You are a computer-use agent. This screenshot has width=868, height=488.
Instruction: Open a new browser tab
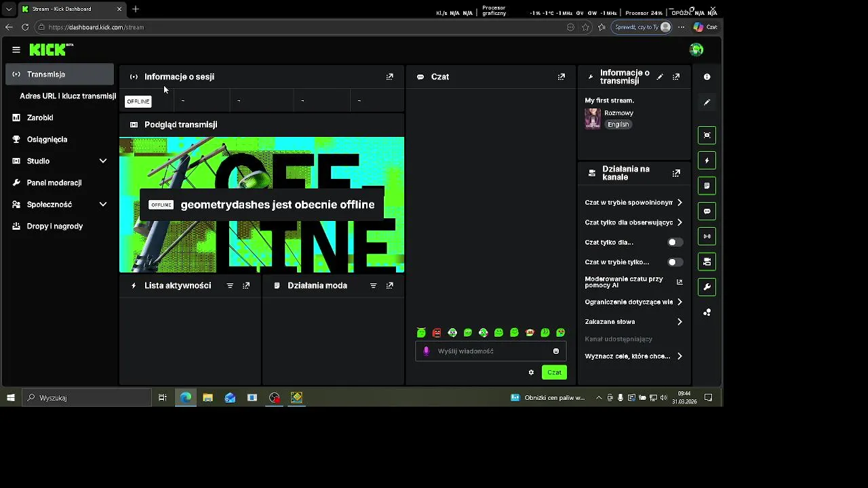coord(136,9)
